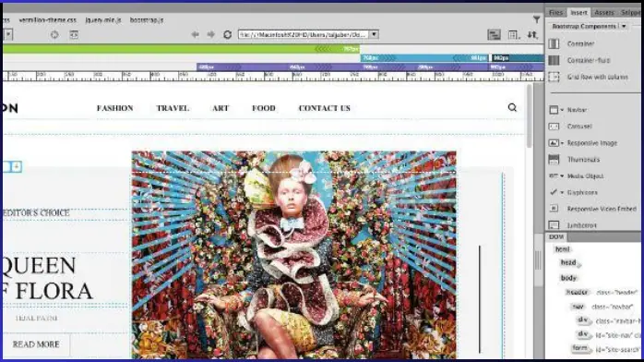Go forward with the right arrow button
This screenshot has width=644, height=362.
(x=210, y=34)
